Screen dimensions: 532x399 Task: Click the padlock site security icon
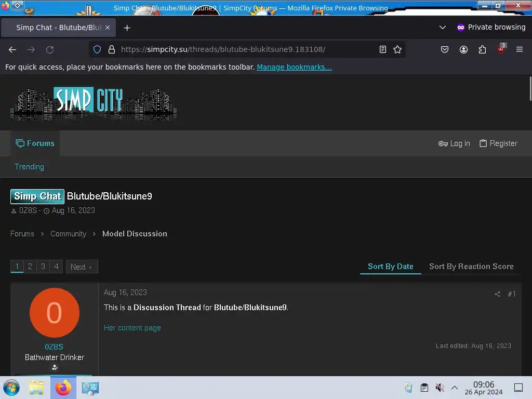point(112,49)
